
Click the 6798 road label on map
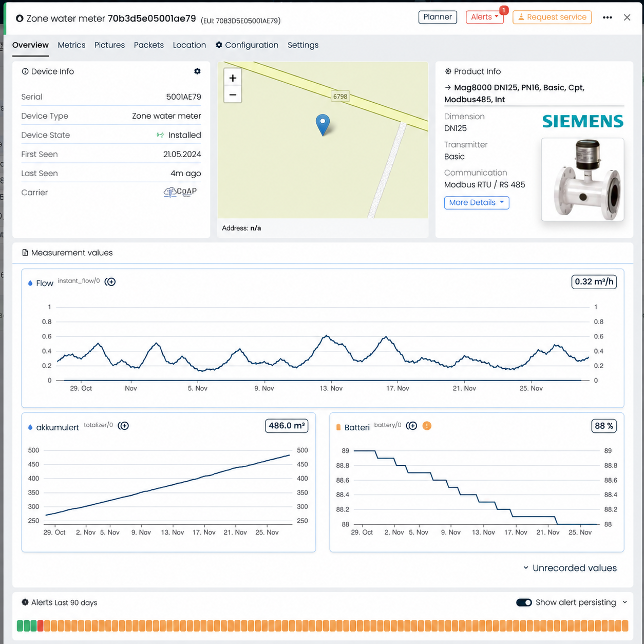point(340,96)
